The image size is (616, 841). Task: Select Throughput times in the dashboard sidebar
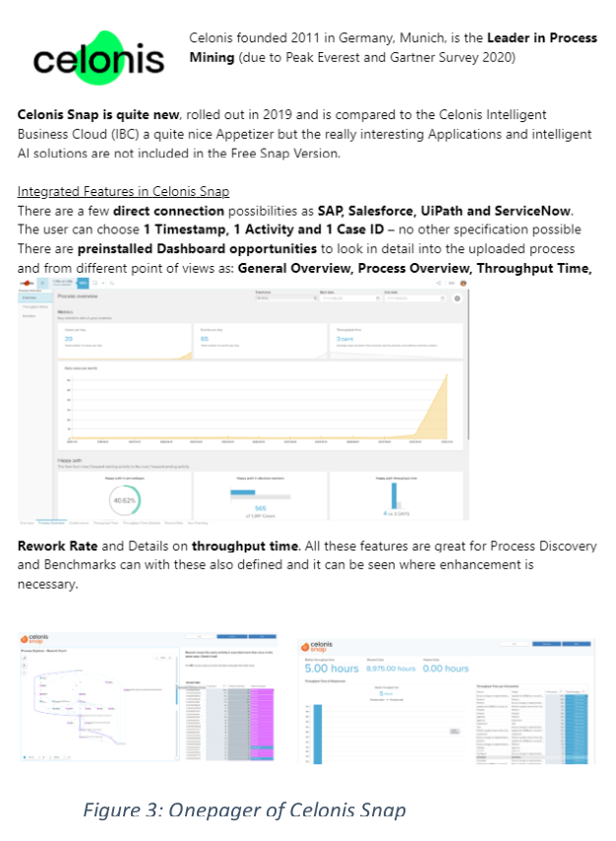pos(35,307)
